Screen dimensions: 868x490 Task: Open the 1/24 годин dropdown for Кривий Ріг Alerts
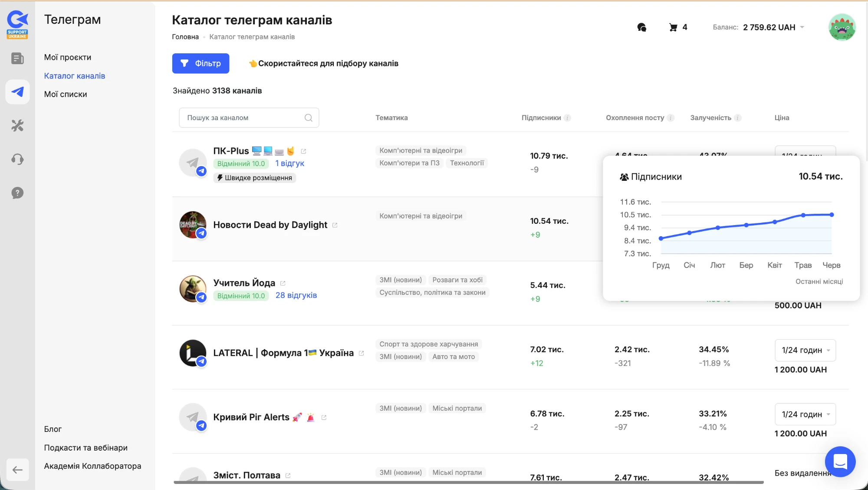805,415
